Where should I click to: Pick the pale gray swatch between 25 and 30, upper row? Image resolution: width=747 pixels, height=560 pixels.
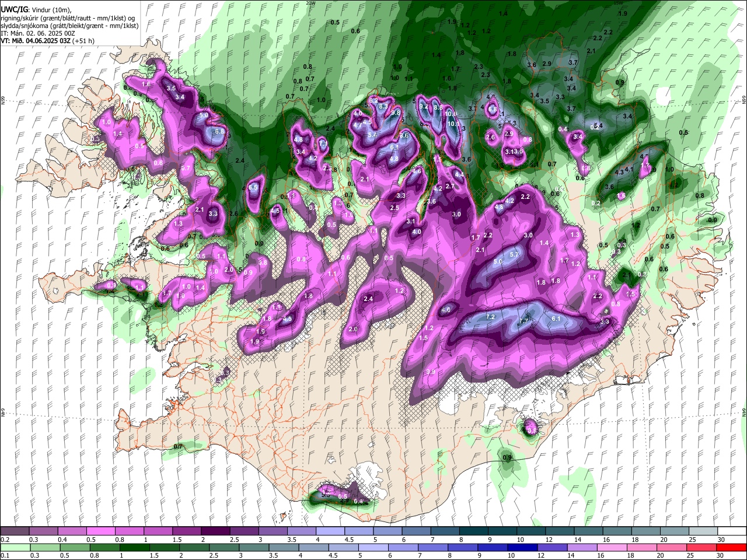coord(703,531)
